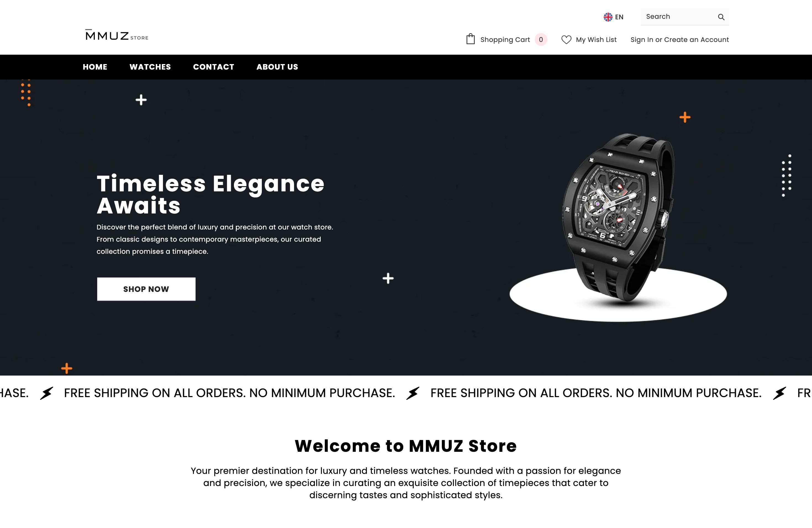Click the Welcome to MMUZ Store heading
The width and height of the screenshot is (812, 528).
point(406,446)
